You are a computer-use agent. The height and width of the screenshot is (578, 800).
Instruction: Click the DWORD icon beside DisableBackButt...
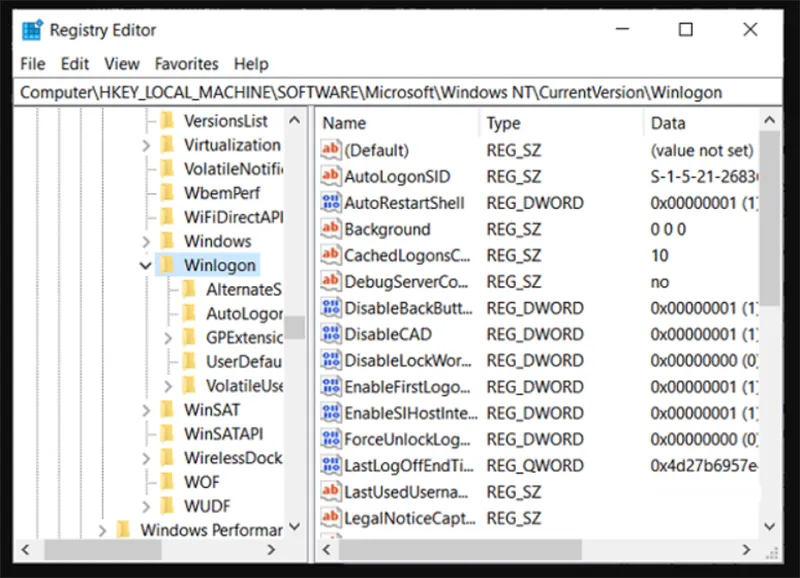click(331, 308)
